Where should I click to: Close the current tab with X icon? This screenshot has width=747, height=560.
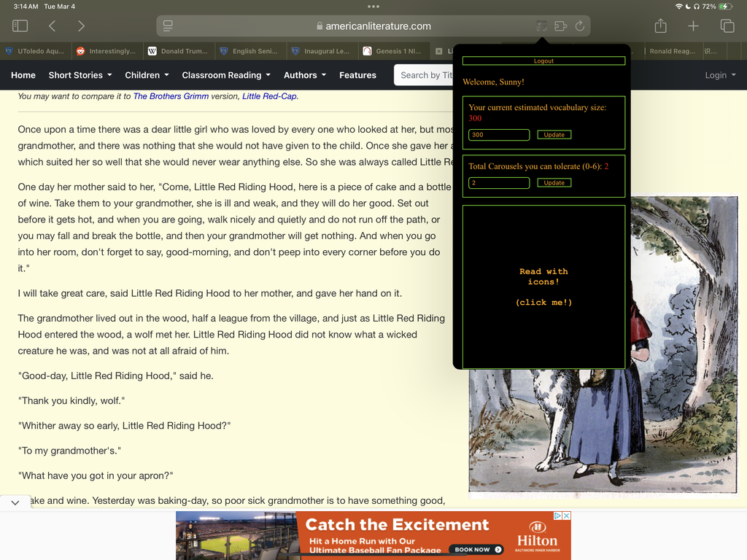pyautogui.click(x=438, y=51)
